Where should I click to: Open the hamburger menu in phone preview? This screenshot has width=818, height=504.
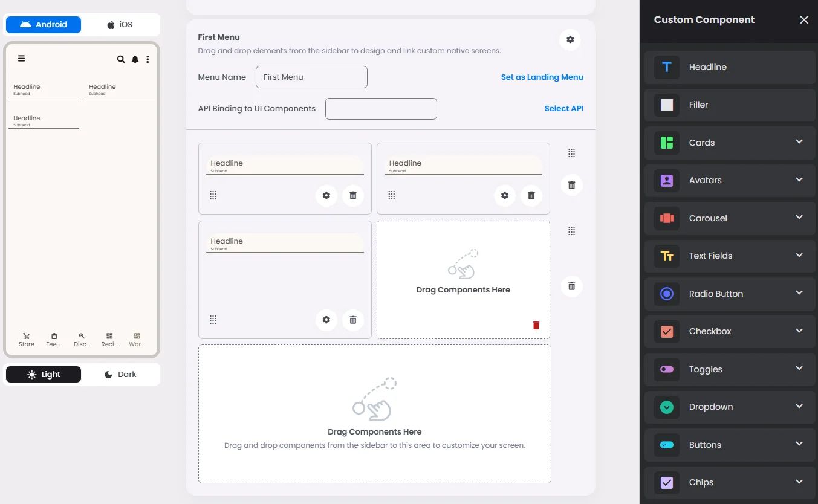tap(21, 59)
